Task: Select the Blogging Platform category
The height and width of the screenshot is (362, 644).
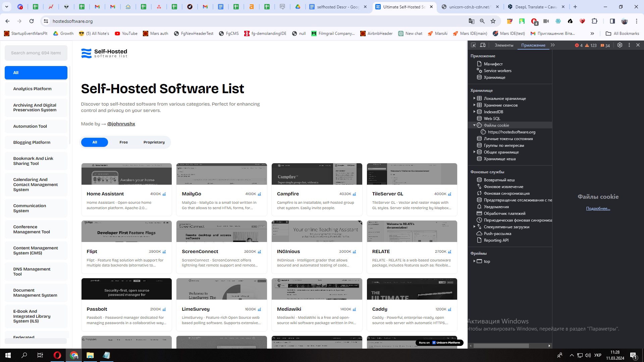Action: tap(36, 142)
